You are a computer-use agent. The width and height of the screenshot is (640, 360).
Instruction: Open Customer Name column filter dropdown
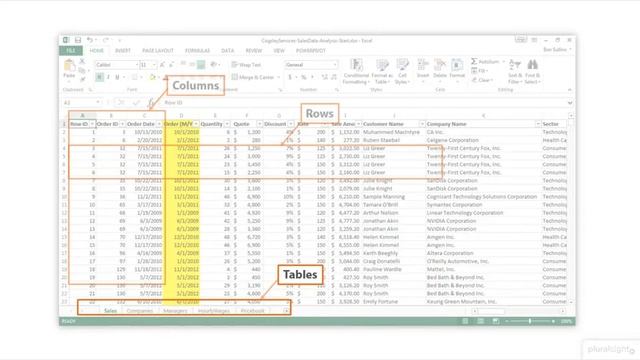coord(422,124)
